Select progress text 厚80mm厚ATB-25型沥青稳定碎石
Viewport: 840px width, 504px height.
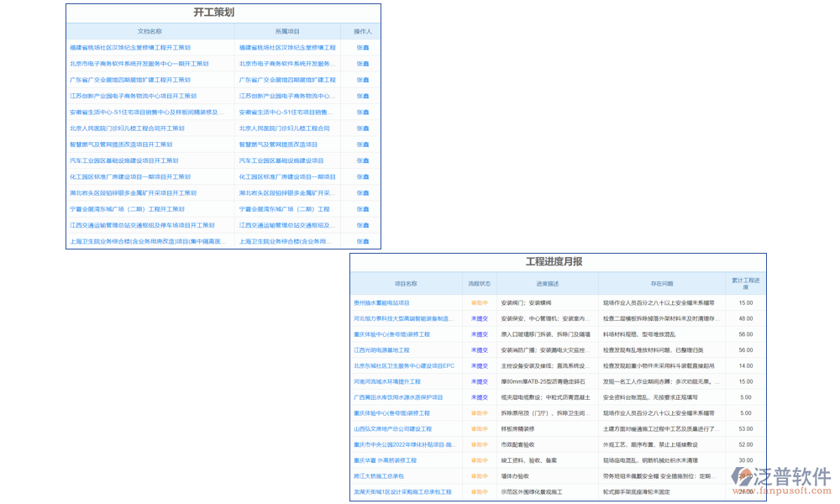point(543,382)
